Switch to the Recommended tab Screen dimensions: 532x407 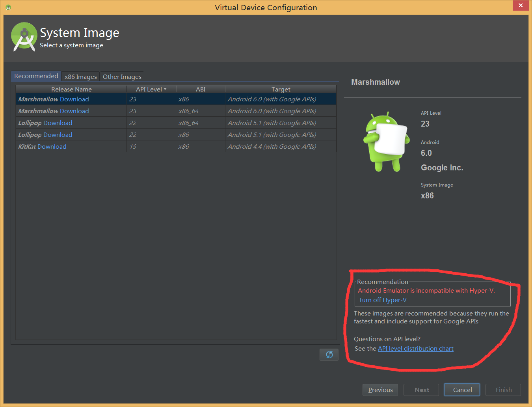pos(36,76)
